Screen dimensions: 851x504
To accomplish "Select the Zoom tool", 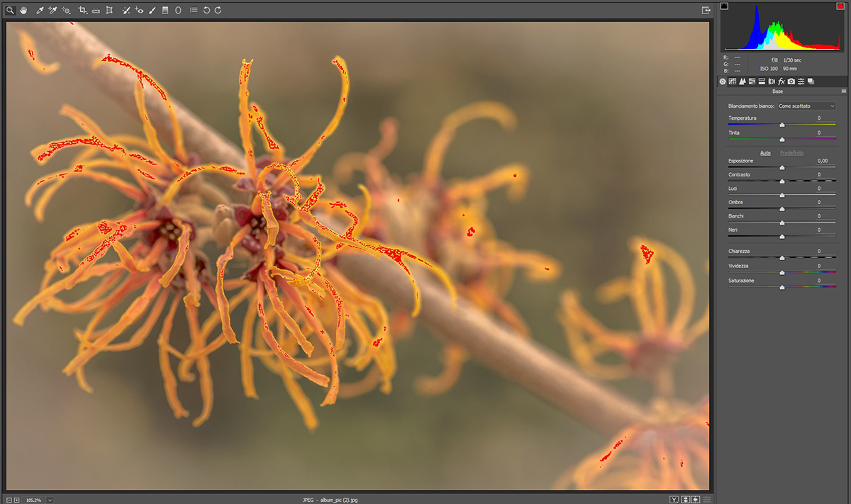I will pos(11,11).
